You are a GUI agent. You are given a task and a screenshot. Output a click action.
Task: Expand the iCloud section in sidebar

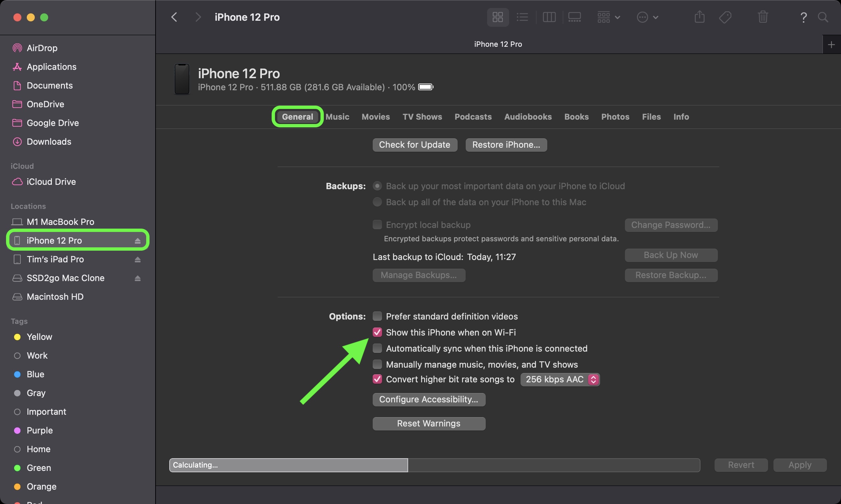(22, 166)
